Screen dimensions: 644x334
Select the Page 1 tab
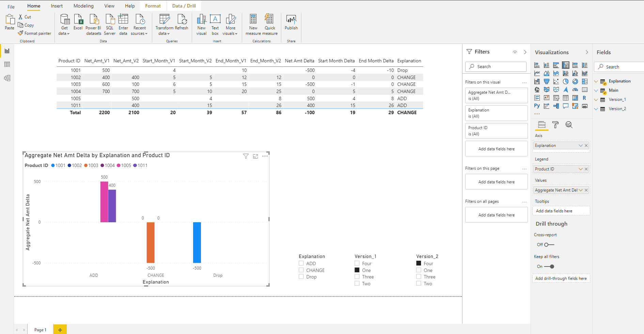[x=40, y=330]
